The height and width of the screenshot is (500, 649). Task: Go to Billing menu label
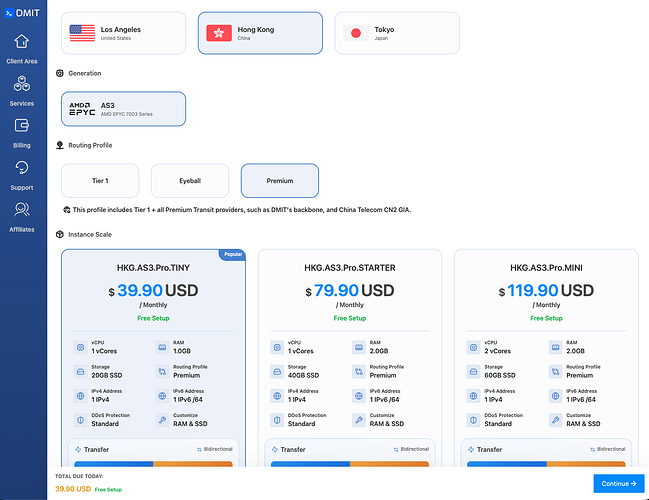click(x=22, y=145)
